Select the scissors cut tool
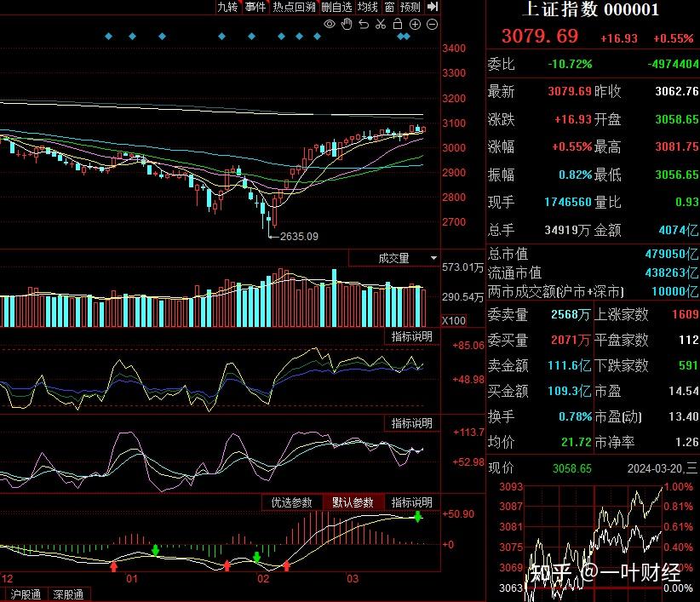Image resolution: width=700 pixels, height=602 pixels. [x=381, y=25]
